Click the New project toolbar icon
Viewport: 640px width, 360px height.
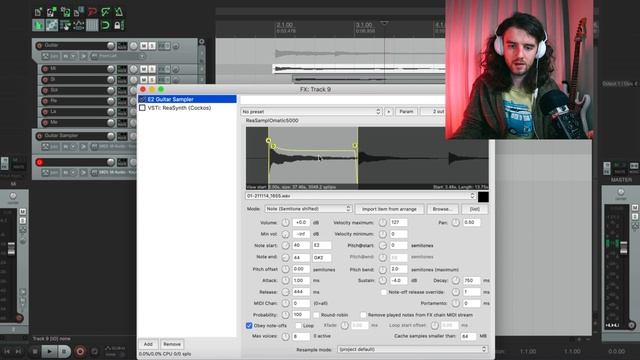click(x=38, y=12)
